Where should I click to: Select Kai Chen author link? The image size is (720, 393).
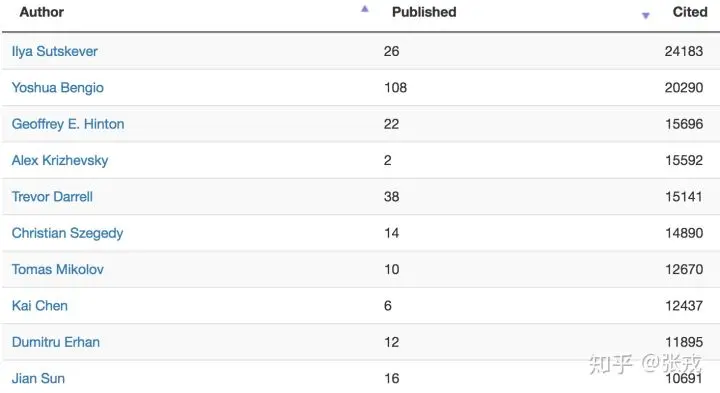tap(39, 305)
